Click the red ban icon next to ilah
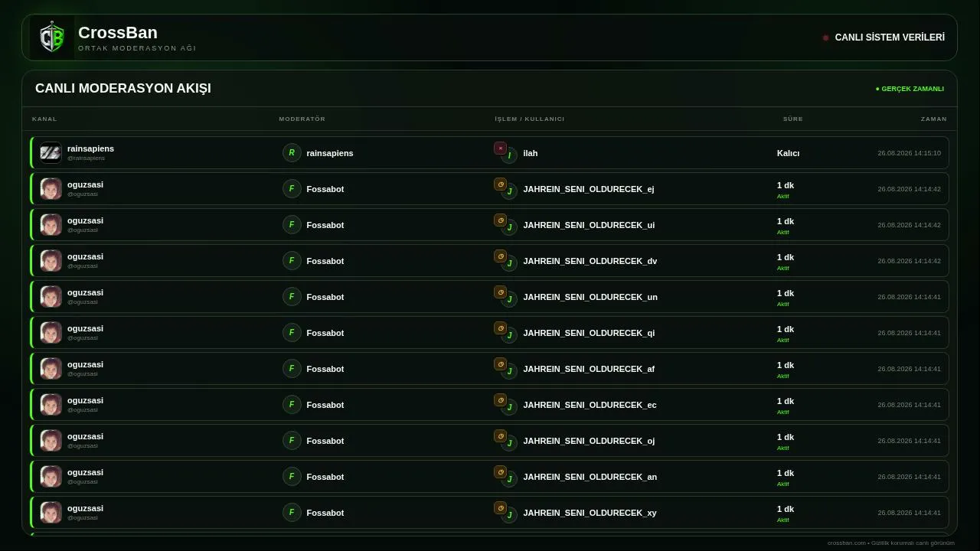980x551 pixels. point(500,148)
